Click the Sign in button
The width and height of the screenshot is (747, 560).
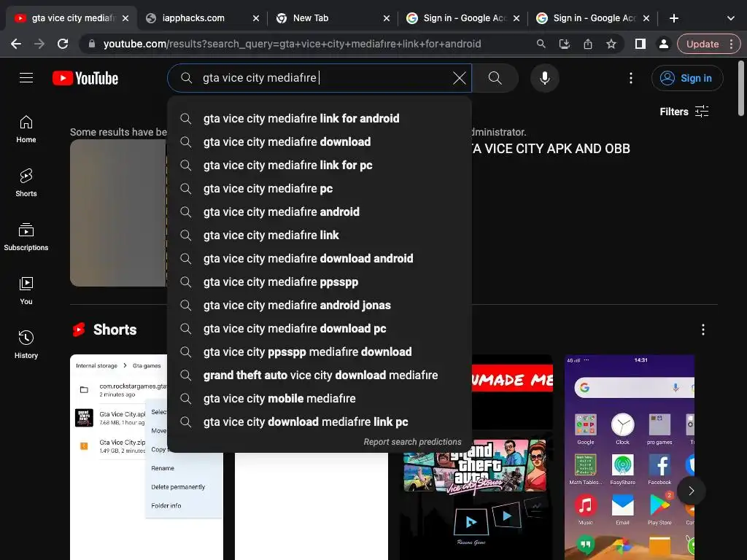(687, 78)
